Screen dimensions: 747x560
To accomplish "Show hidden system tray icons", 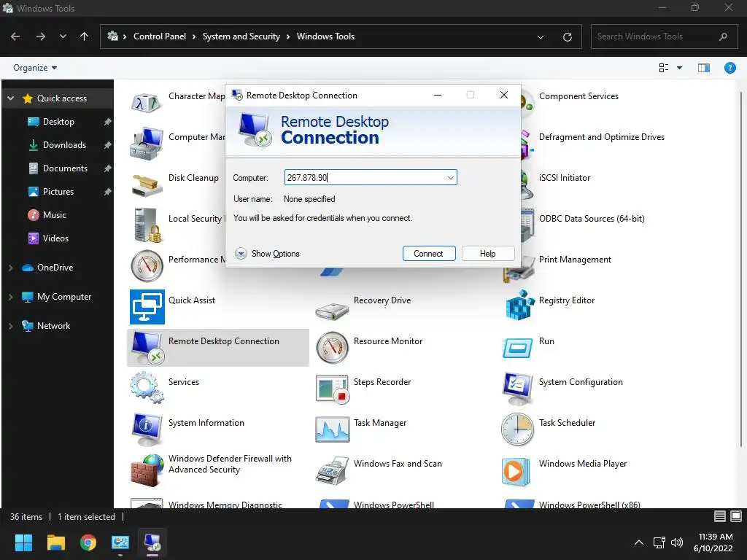I will (639, 542).
